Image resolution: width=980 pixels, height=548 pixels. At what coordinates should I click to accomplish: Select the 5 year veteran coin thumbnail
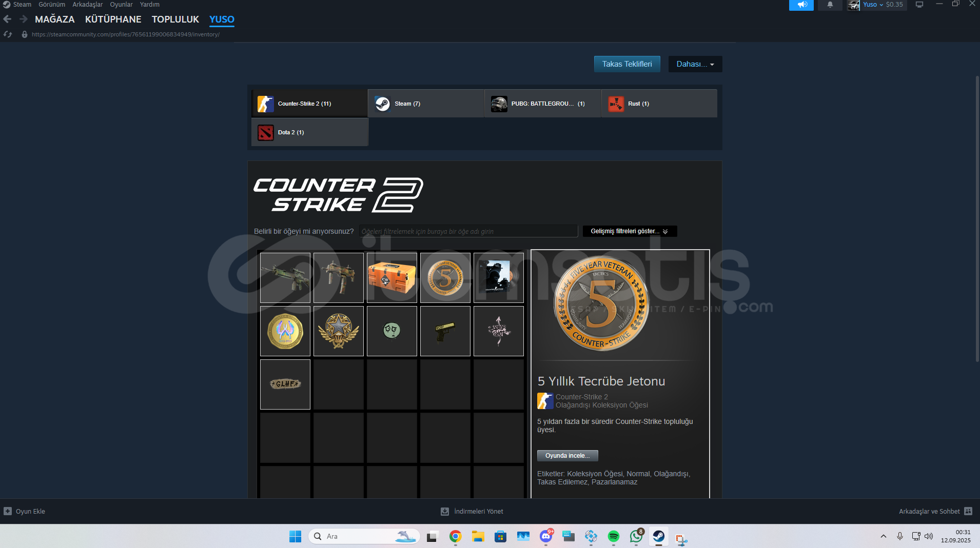pyautogui.click(x=445, y=278)
